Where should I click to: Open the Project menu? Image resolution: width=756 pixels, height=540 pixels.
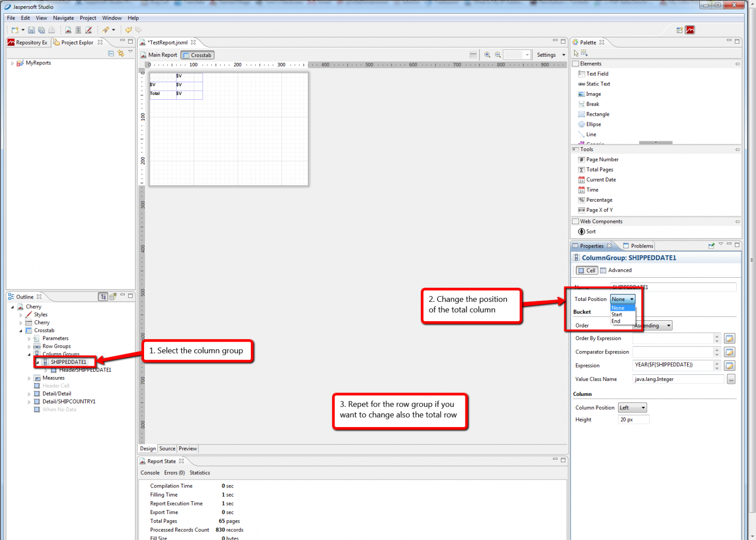tap(88, 18)
